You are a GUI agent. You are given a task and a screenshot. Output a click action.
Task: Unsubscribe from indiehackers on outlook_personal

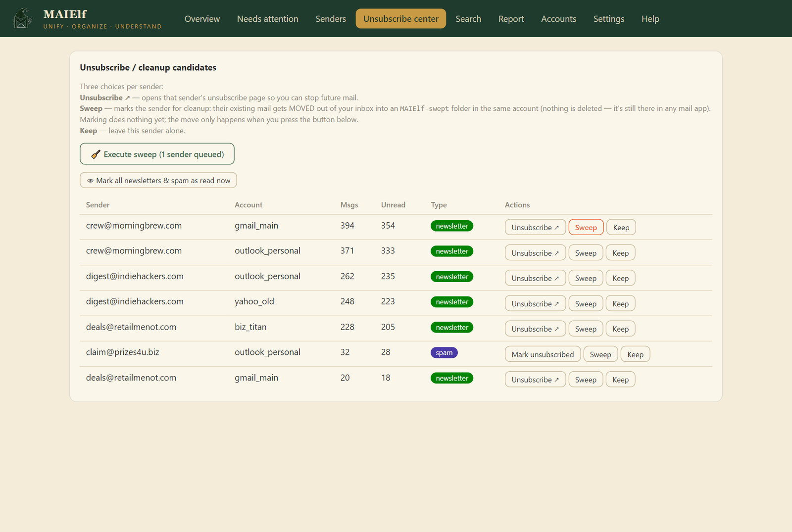pyautogui.click(x=535, y=278)
